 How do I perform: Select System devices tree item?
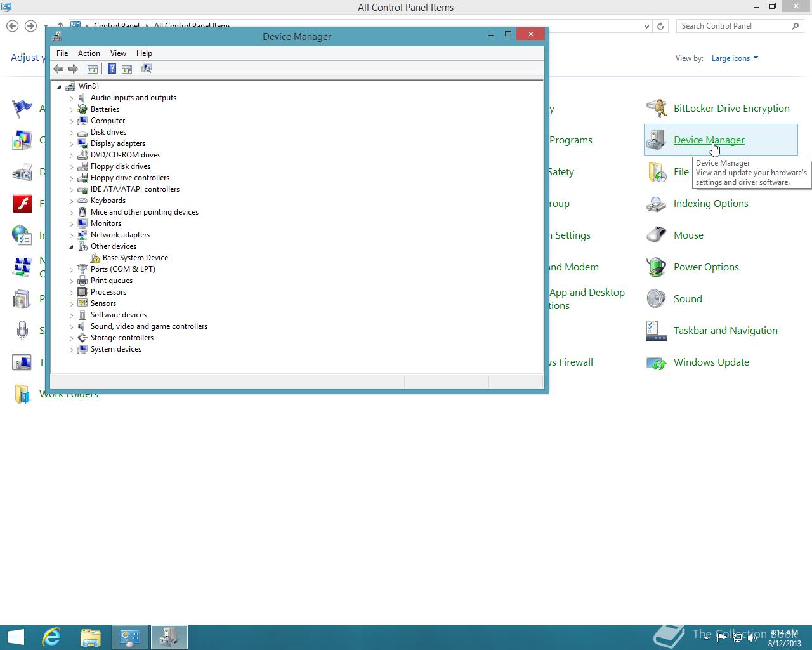point(116,349)
